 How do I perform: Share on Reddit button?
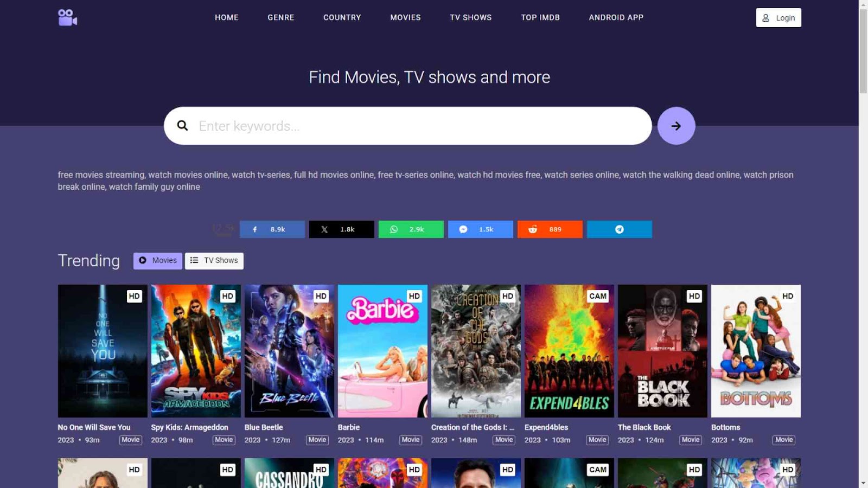(x=550, y=229)
